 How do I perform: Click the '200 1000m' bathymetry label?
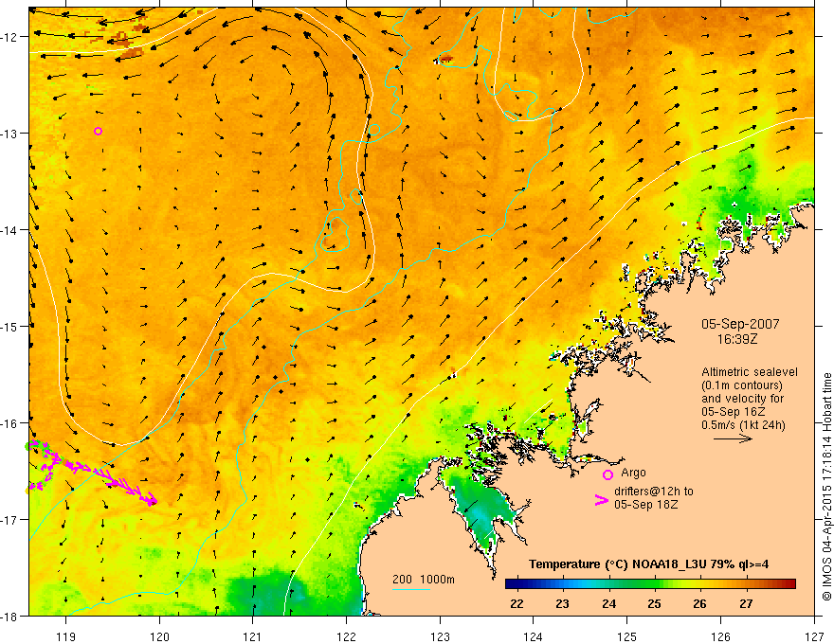click(x=424, y=580)
